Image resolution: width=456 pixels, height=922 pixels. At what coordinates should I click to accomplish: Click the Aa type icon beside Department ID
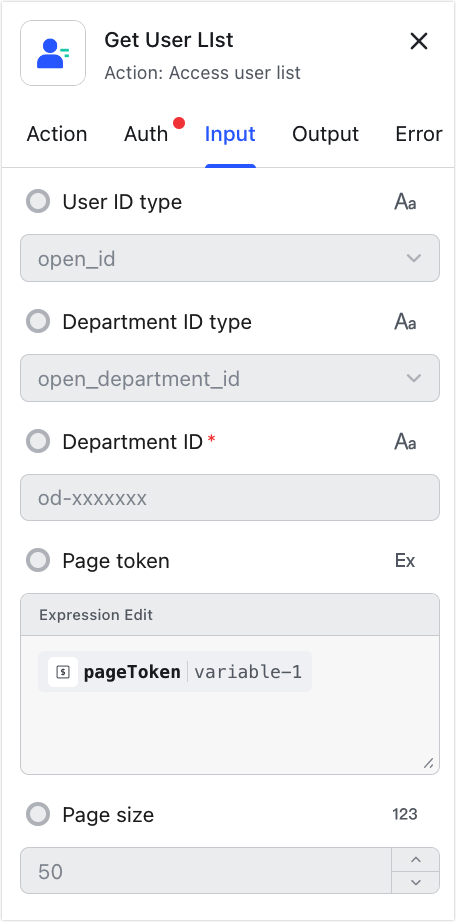(405, 442)
